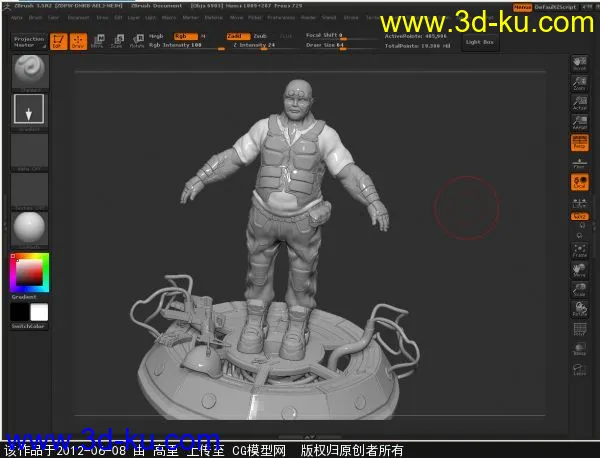Image resolution: width=600 pixels, height=458 pixels.
Task: Toggle XYZ rotation mode
Action: (x=580, y=217)
